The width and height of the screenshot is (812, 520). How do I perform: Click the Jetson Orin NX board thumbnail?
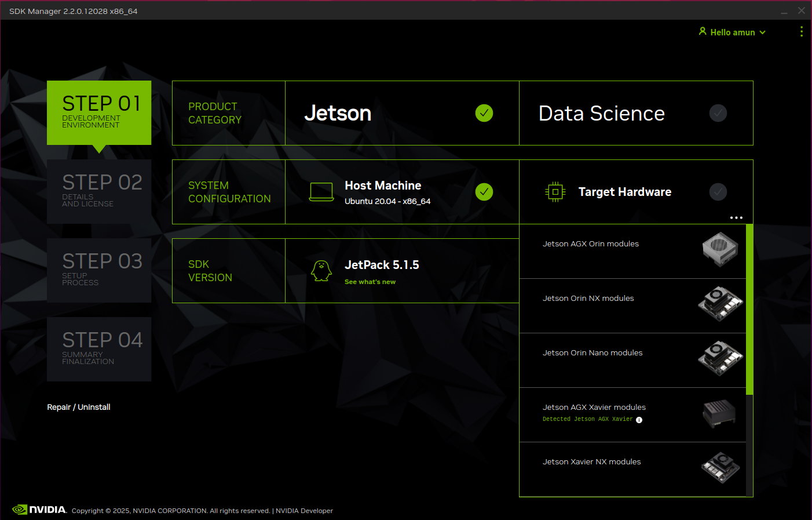pyautogui.click(x=720, y=303)
